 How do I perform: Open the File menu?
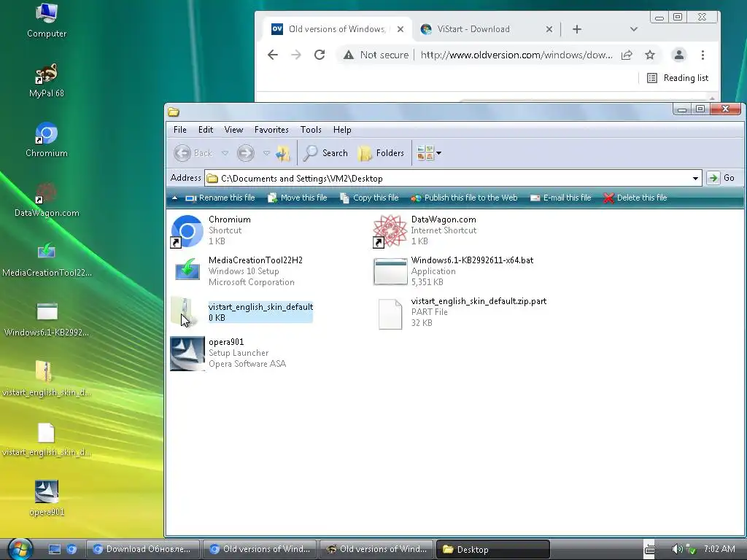click(180, 130)
